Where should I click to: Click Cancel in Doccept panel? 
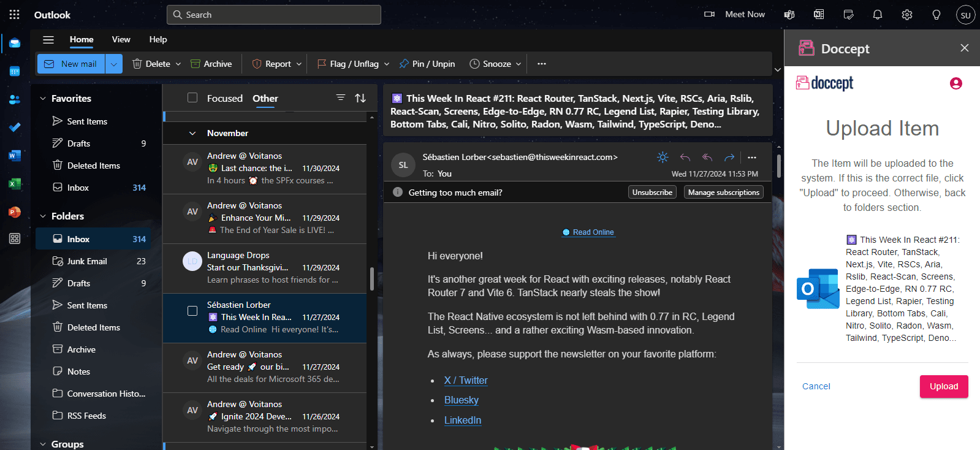816,386
